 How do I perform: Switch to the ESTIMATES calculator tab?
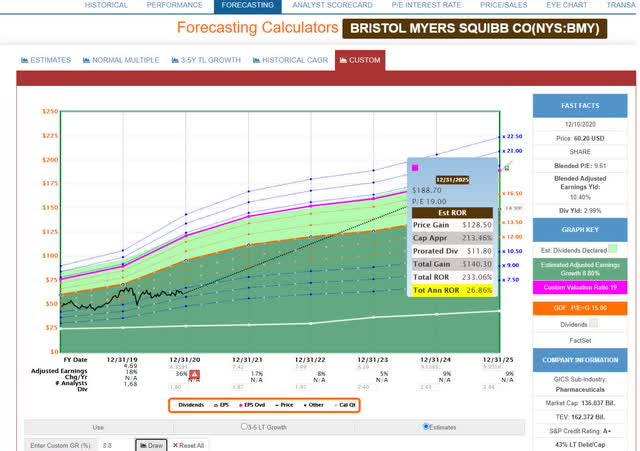tap(46, 60)
